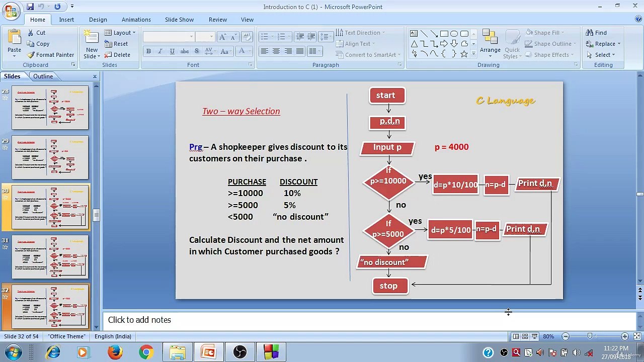Save the presentation from Quick Access Toolbar

coord(30,7)
